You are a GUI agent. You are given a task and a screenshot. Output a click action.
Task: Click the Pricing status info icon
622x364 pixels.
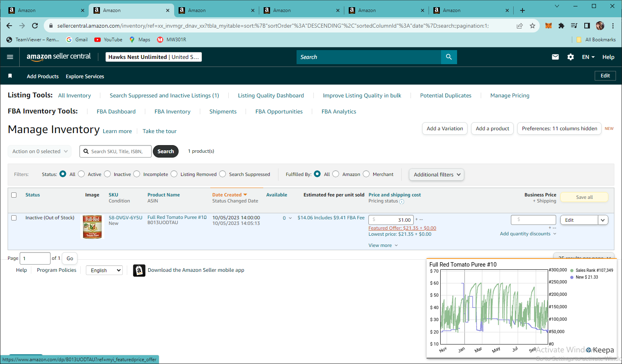[402, 202]
